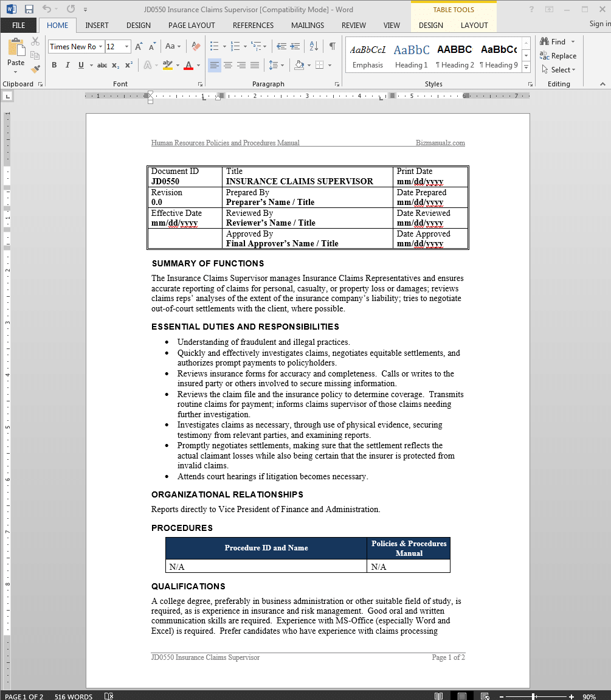Click the tab selector on the ruler
The width and height of the screenshot is (611, 700).
(x=7, y=96)
